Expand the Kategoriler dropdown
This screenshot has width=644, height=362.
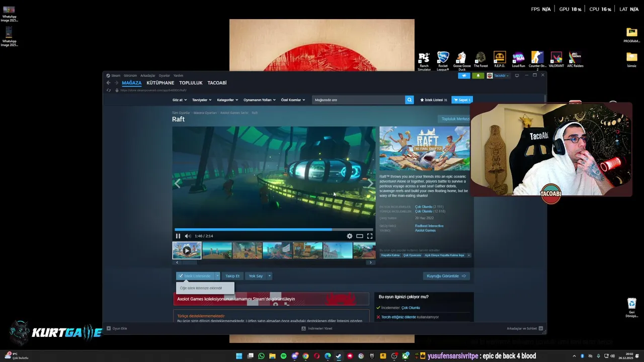(227, 100)
